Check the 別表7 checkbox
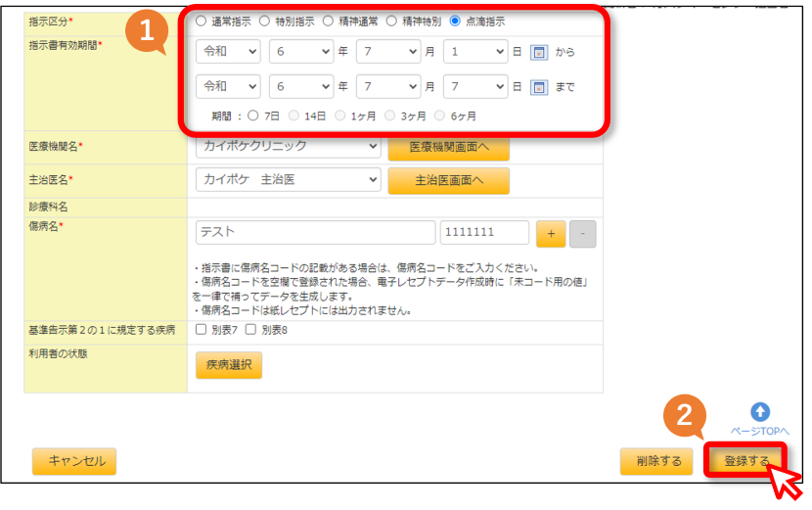 coord(201,330)
